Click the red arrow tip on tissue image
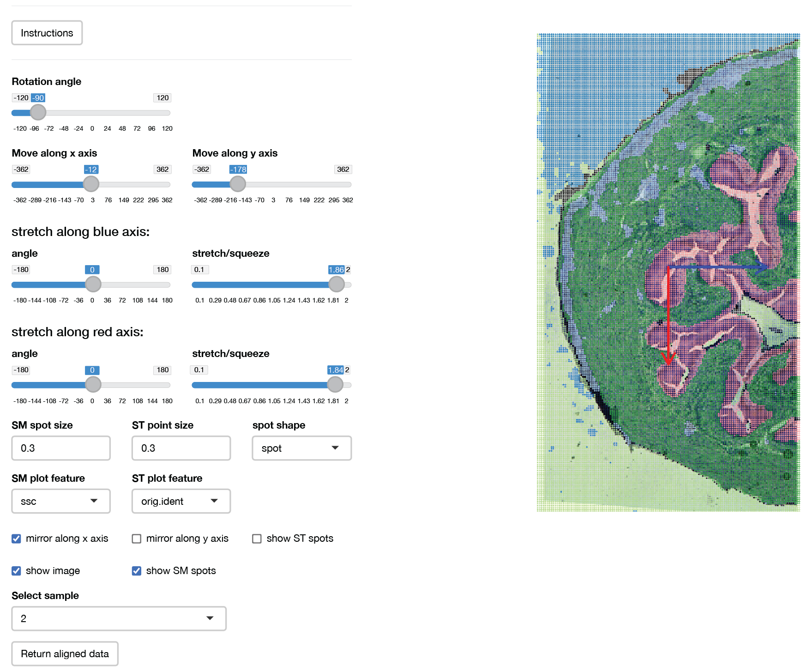 668,363
